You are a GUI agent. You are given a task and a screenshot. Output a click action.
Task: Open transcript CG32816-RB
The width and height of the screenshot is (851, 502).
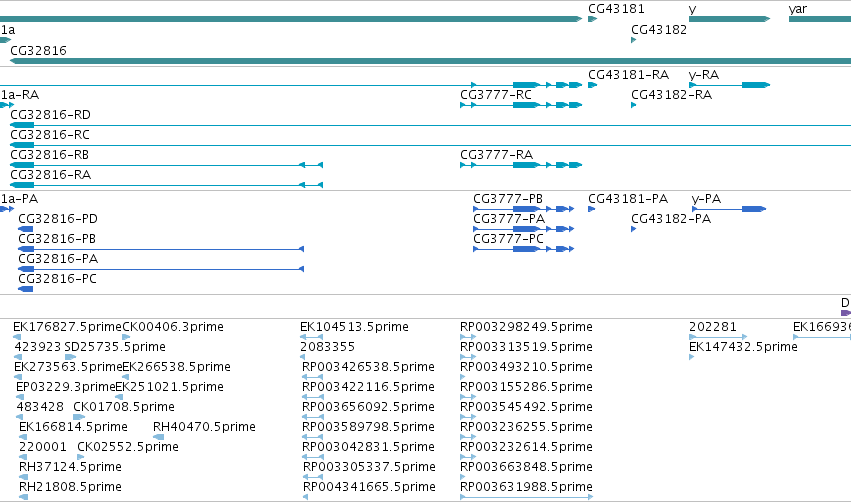point(49,155)
